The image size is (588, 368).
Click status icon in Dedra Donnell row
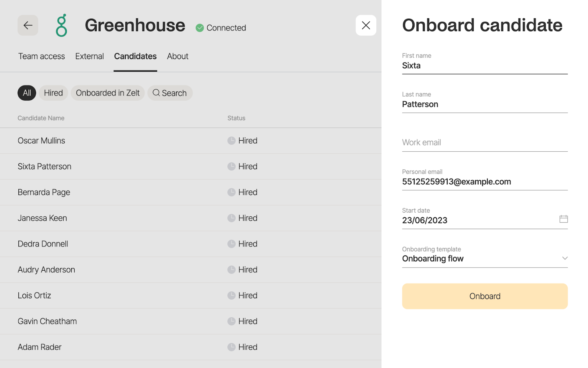(x=231, y=244)
